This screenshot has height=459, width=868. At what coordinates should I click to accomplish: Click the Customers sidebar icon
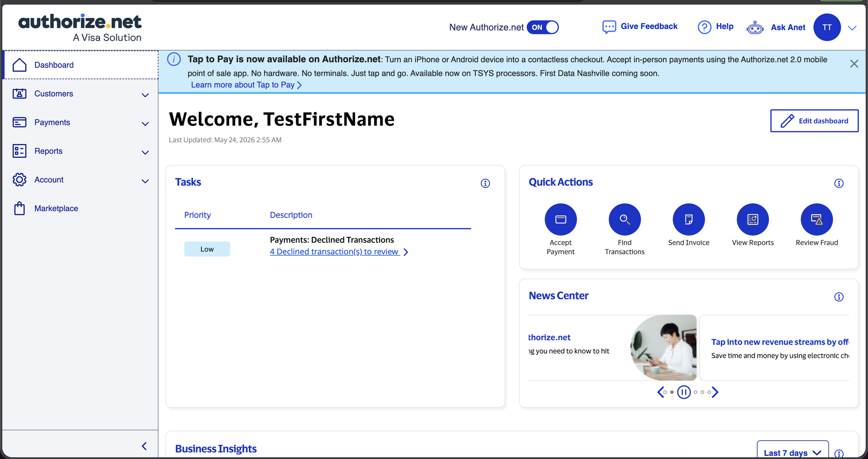(20, 94)
